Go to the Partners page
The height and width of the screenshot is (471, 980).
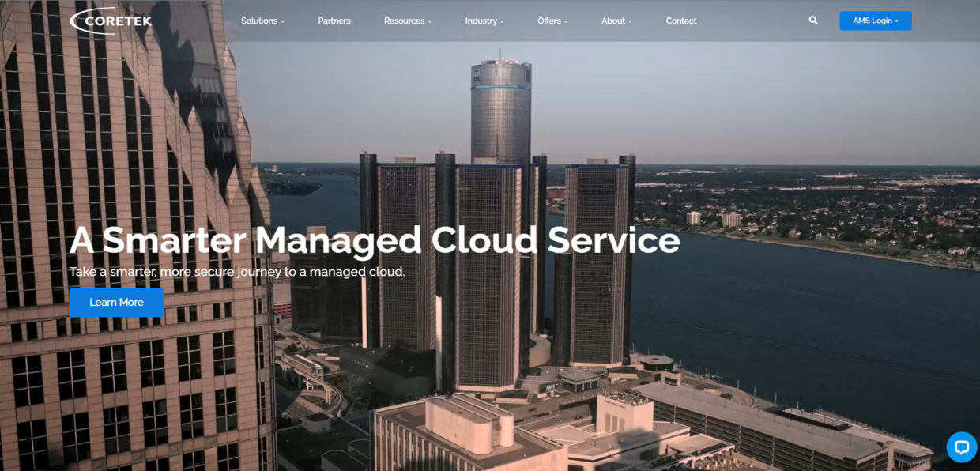(x=334, y=21)
